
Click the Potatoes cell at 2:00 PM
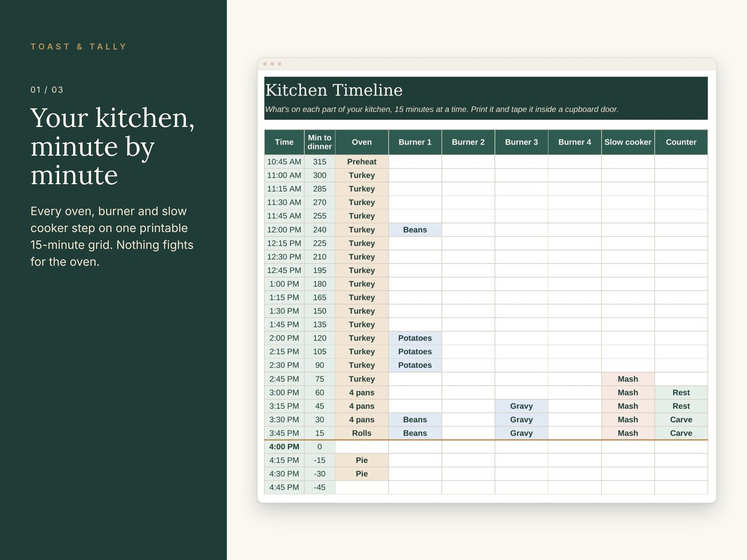[415, 338]
